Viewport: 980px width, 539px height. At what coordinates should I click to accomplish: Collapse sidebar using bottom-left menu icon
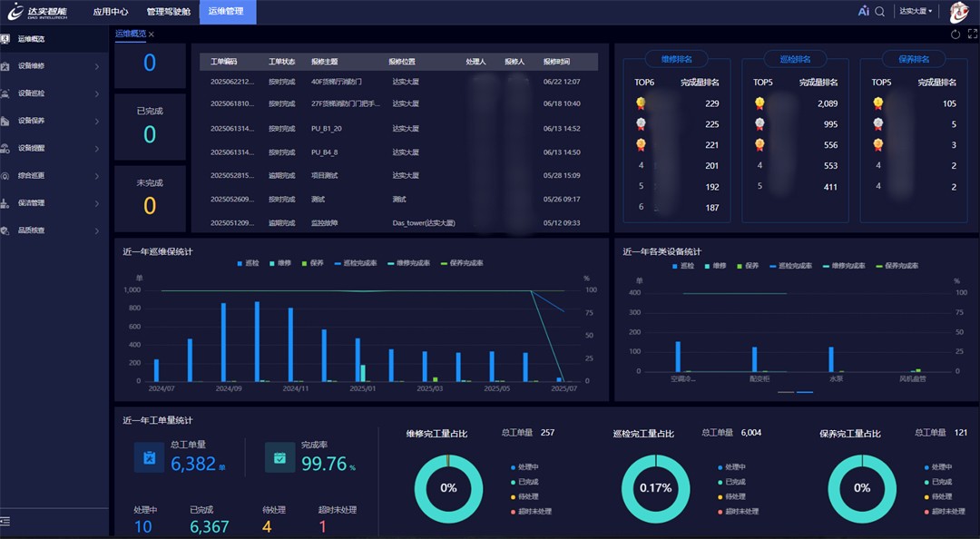point(6,521)
